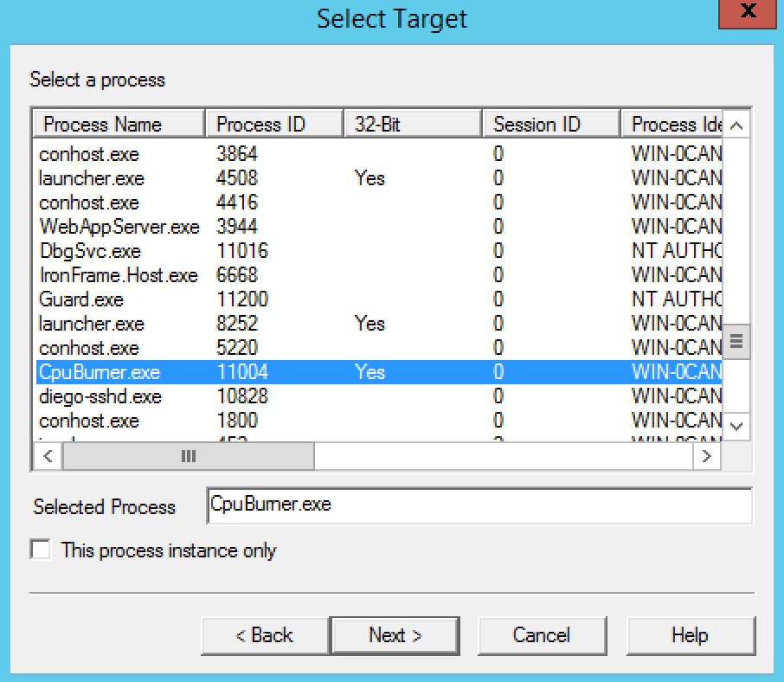The image size is (784, 682).
Task: Select the diego-sshd.exe process row
Action: 100,396
